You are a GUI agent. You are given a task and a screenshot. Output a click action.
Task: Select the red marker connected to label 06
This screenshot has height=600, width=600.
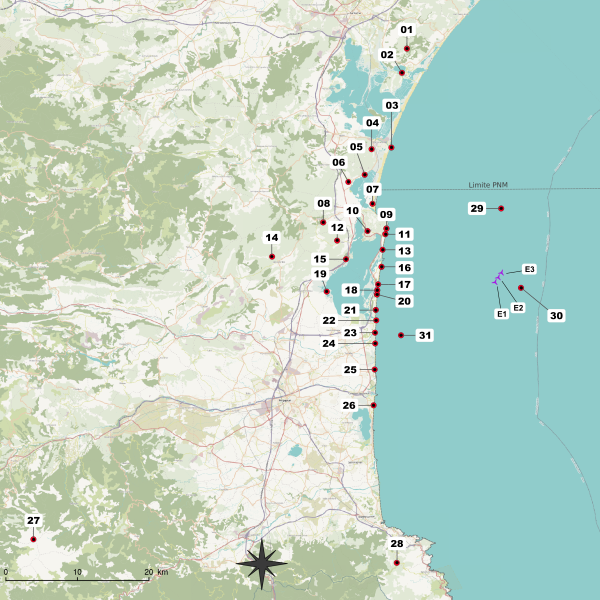(348, 182)
